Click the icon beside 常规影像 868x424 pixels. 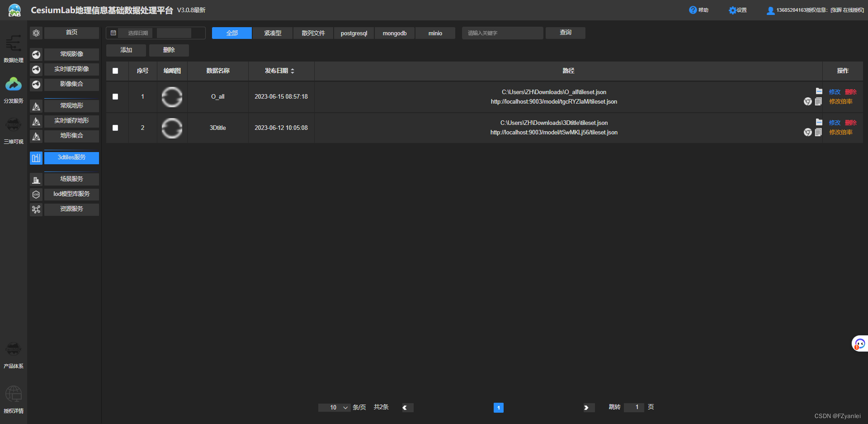(x=36, y=55)
